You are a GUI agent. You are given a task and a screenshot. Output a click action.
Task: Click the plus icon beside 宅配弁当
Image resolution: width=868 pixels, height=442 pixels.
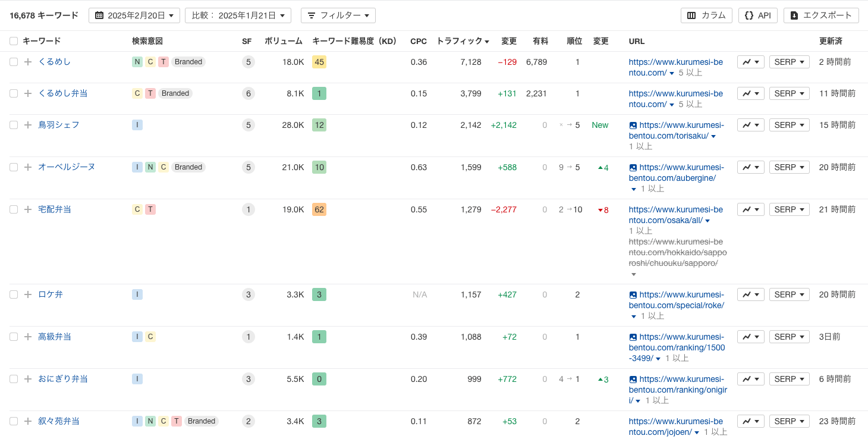28,209
